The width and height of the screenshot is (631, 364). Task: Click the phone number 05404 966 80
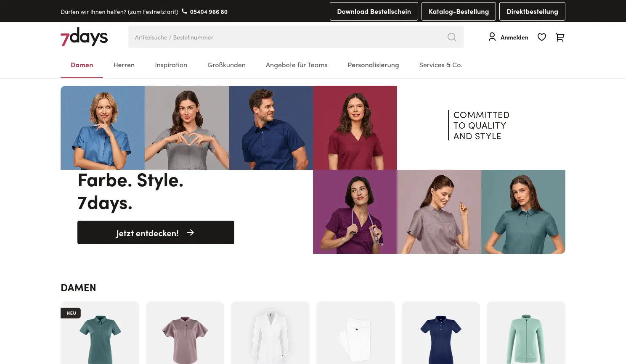click(209, 11)
